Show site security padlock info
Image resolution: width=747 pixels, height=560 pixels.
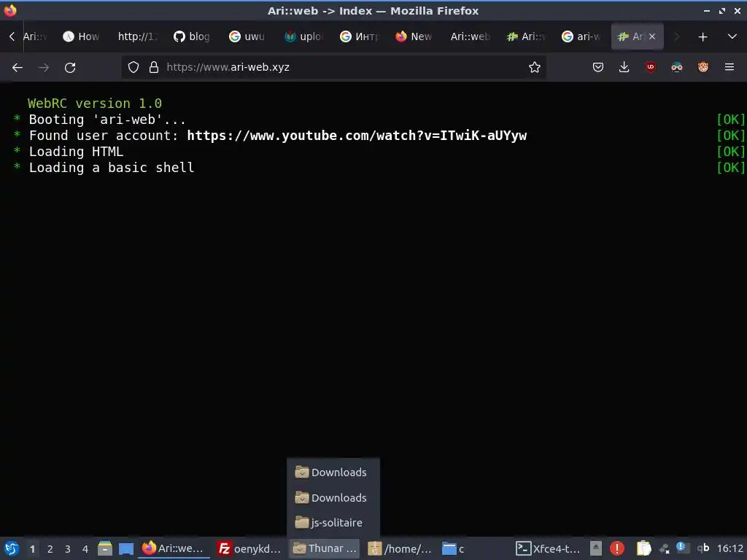153,67
